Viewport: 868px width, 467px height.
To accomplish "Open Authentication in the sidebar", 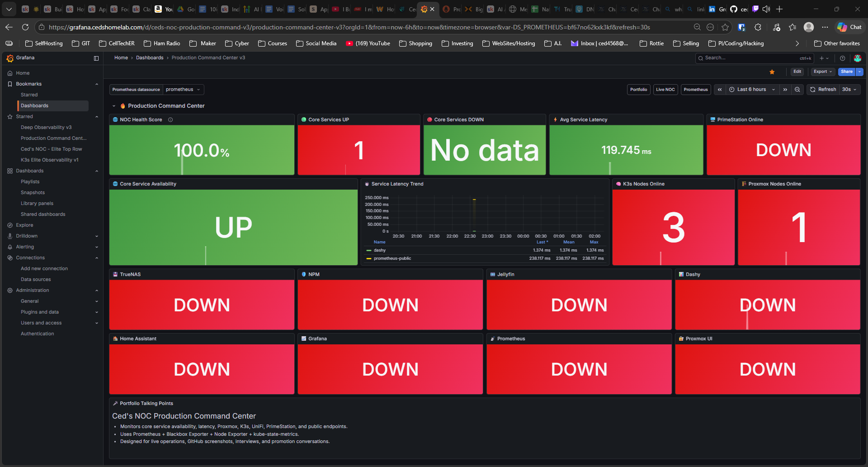I will (37, 334).
